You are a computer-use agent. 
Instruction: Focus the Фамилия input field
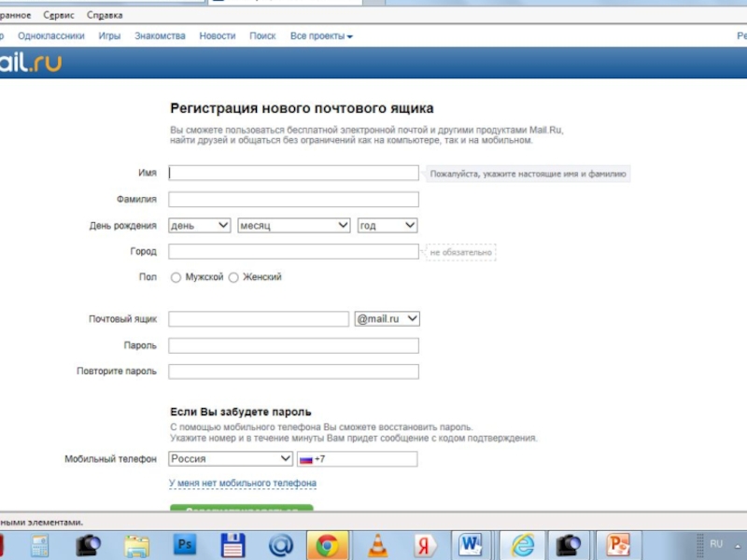click(293, 199)
